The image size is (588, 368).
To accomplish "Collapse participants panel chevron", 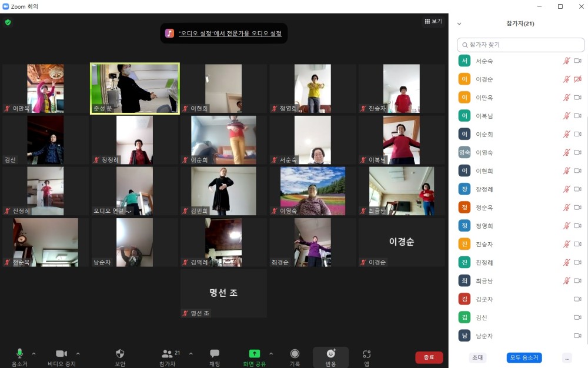I will 459,24.
